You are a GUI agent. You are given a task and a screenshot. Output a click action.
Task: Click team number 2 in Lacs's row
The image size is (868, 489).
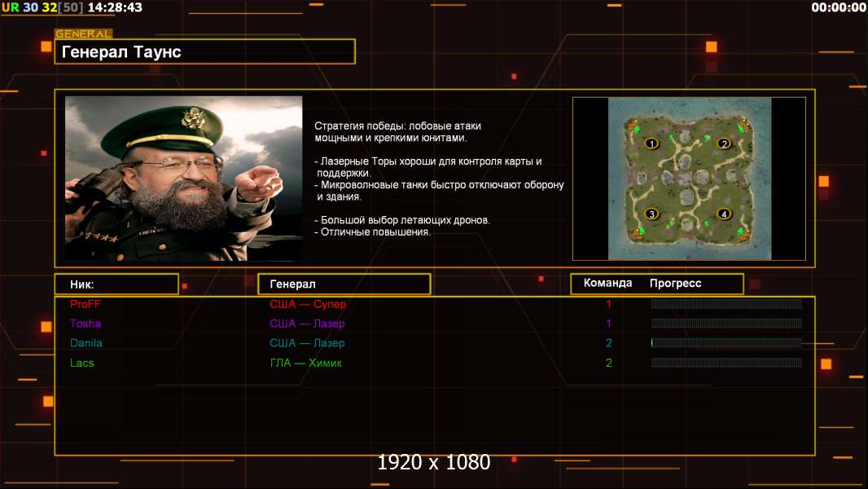click(608, 363)
